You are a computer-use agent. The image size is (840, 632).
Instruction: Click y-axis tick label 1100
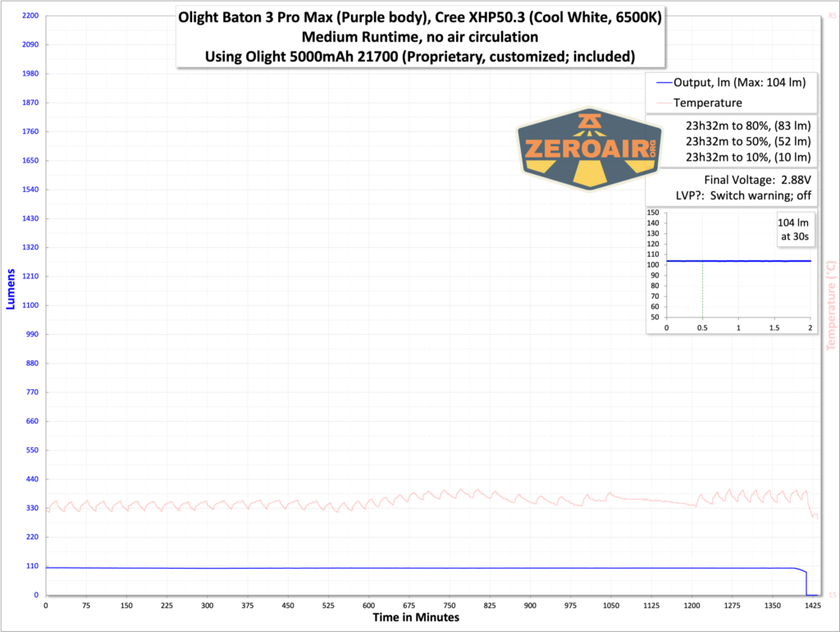(x=30, y=305)
